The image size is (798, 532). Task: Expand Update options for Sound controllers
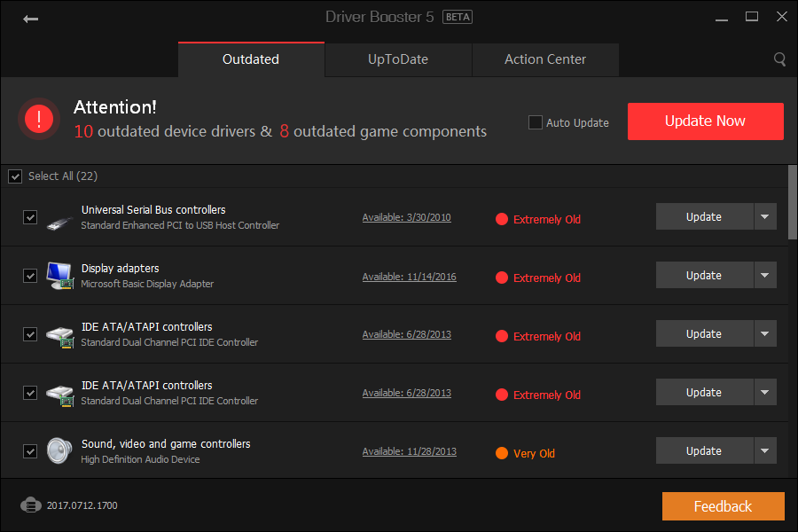[765, 450]
